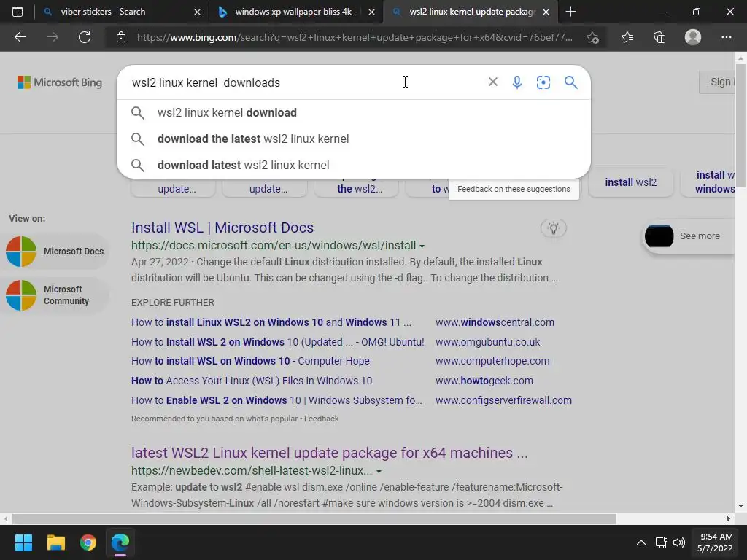Add this page to favorites
Viewport: 747px width, 560px height.
(592, 37)
